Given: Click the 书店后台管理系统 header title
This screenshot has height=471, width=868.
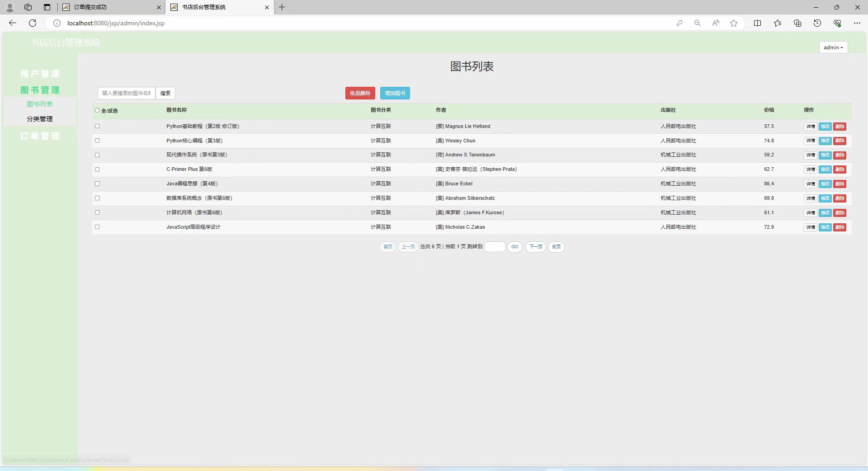Looking at the screenshot, I should coord(66,42).
